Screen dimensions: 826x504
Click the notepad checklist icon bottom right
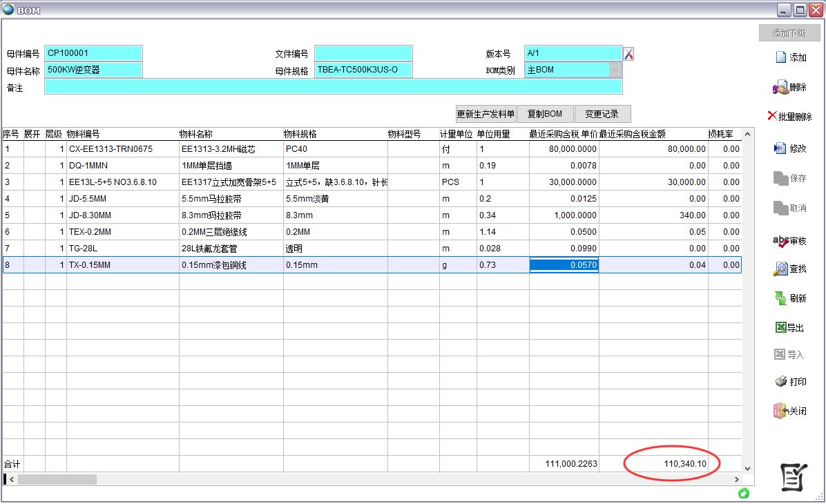tap(794, 477)
